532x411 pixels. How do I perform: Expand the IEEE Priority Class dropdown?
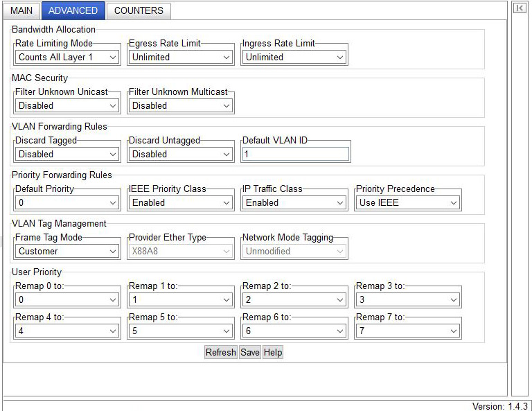(181, 203)
